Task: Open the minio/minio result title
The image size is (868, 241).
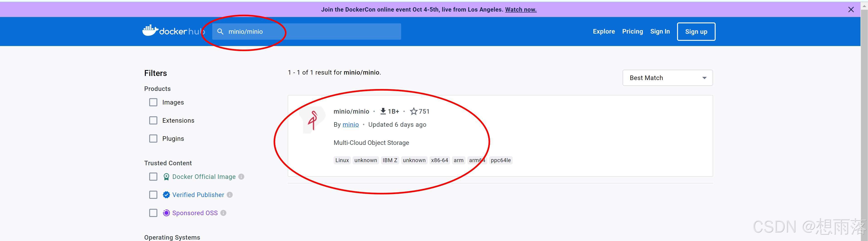Action: click(x=351, y=111)
